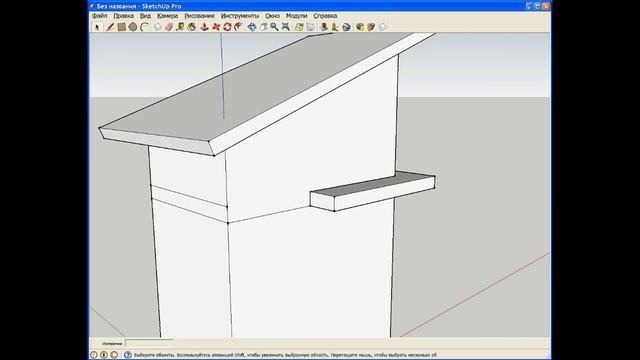Click the greyed Toggle Terrain icon
Viewport: 640px width, 360px height.
point(311,27)
